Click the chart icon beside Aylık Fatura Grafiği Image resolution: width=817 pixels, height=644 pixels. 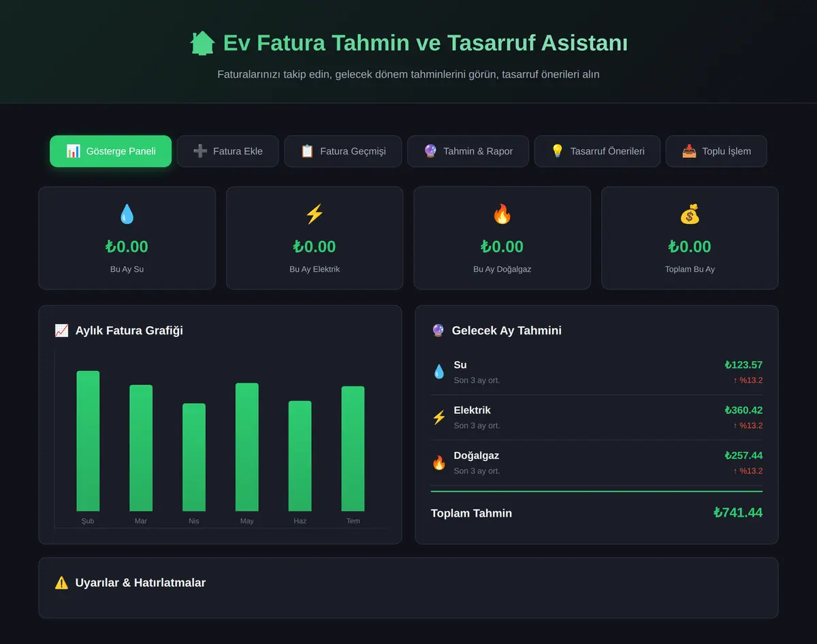(61, 331)
